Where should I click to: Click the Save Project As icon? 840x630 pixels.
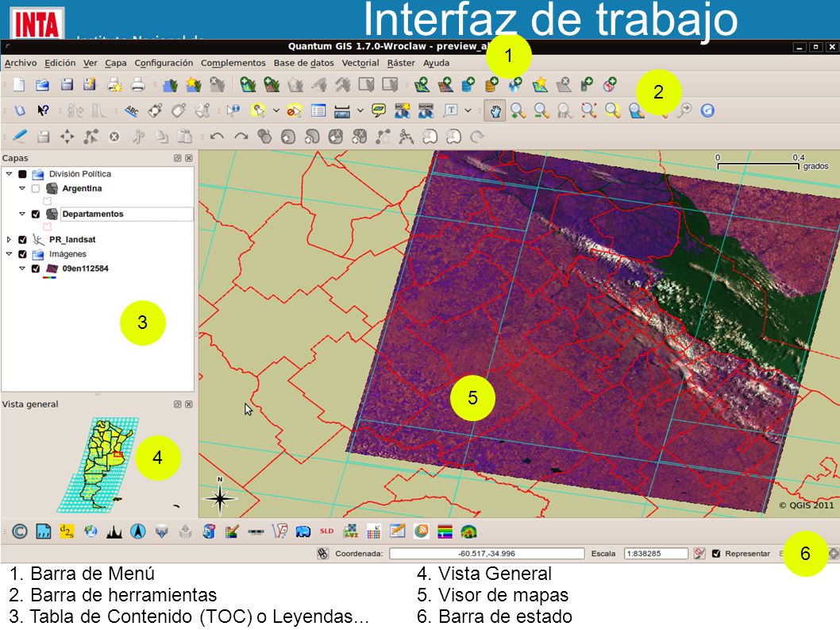(90, 85)
